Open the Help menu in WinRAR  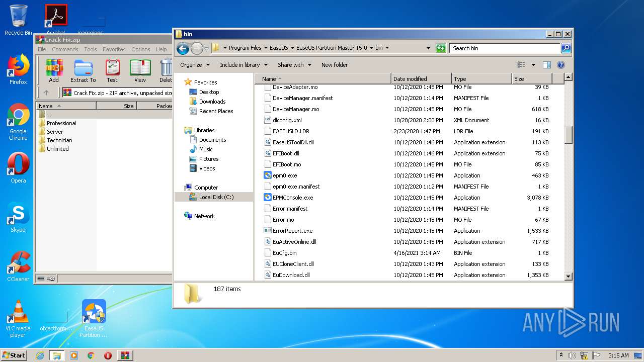161,49
